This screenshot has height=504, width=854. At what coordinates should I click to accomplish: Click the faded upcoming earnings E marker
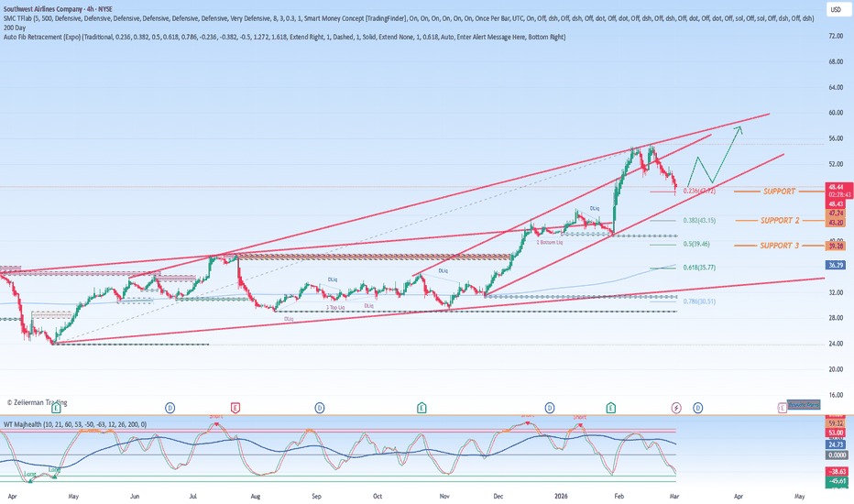point(783,408)
